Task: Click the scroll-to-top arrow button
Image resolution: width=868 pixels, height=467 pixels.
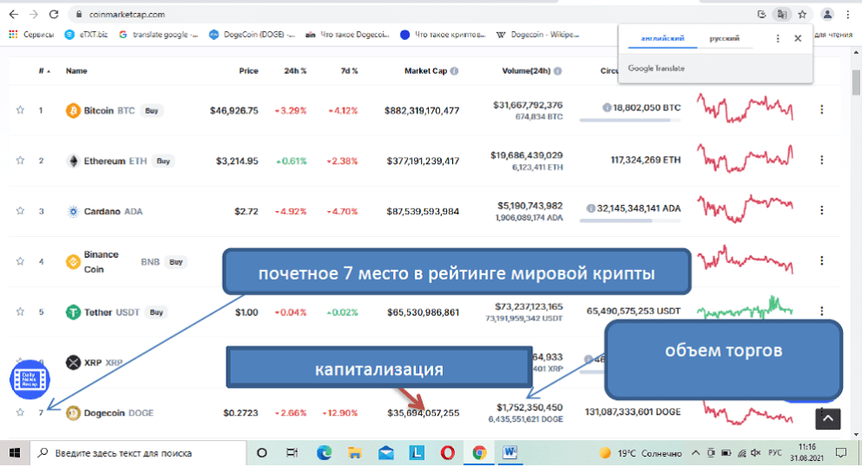Action: 827,419
